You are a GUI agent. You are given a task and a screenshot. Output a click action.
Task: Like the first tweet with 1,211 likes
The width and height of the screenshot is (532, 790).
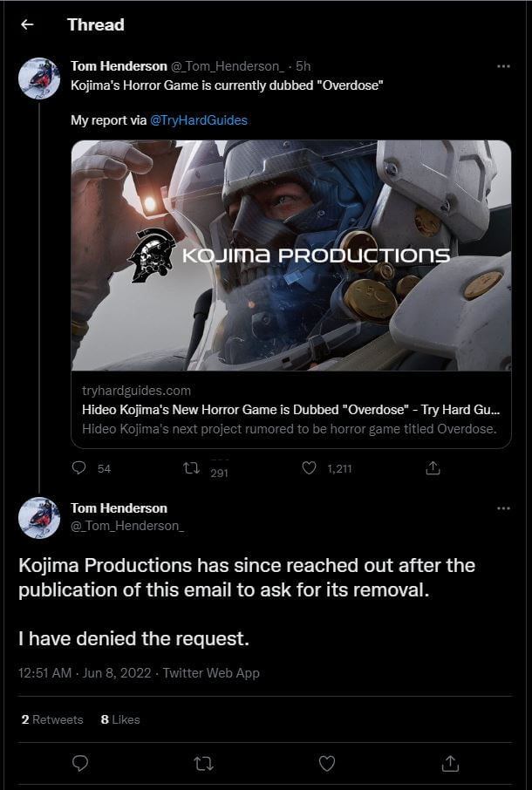click(309, 468)
